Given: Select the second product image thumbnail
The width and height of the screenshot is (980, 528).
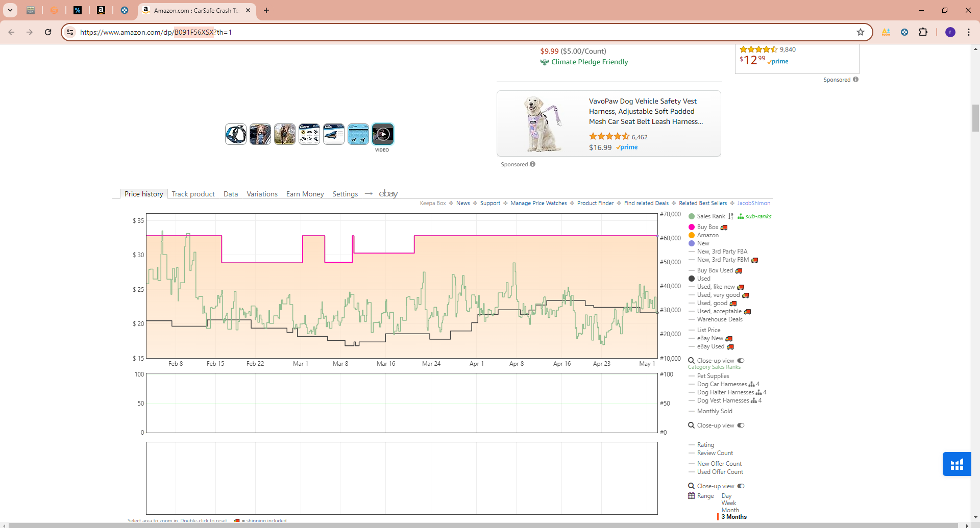Looking at the screenshot, I should 260,134.
